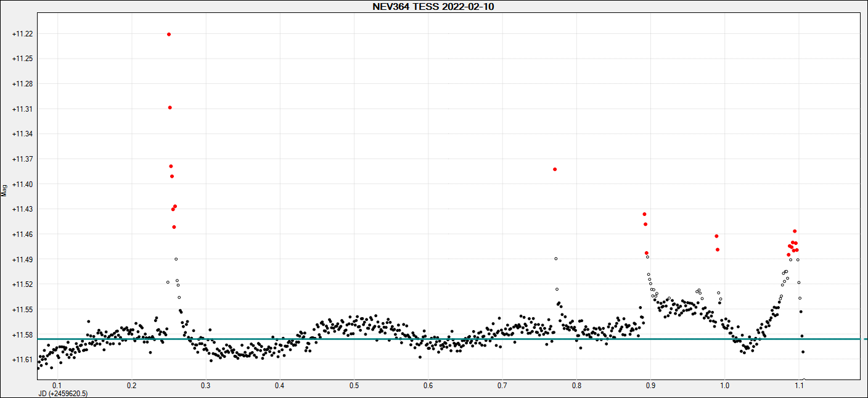Image resolution: width=868 pixels, height=398 pixels.
Task: Click the 0.6 time axis tick label
Action: click(428, 385)
